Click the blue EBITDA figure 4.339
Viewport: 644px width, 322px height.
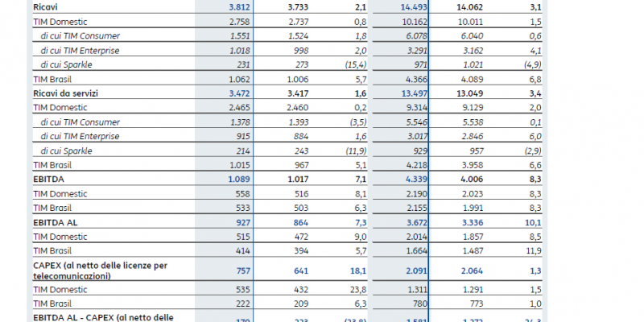click(416, 180)
